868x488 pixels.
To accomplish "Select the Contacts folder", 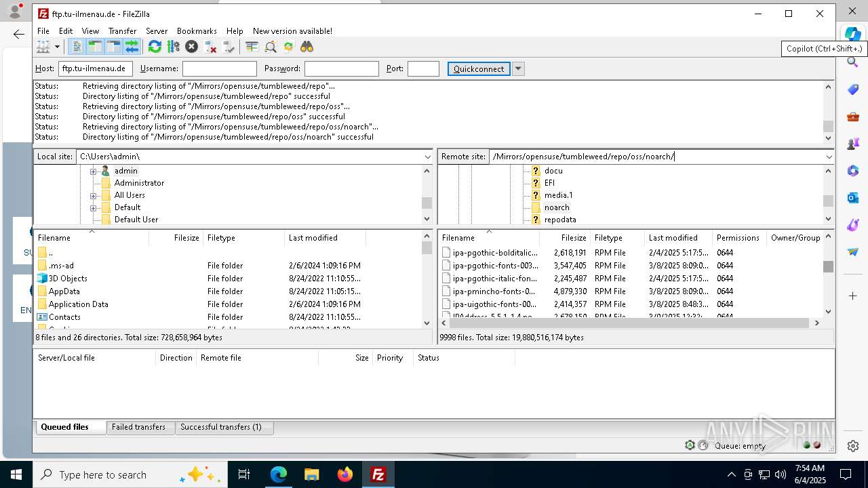I will (64, 317).
